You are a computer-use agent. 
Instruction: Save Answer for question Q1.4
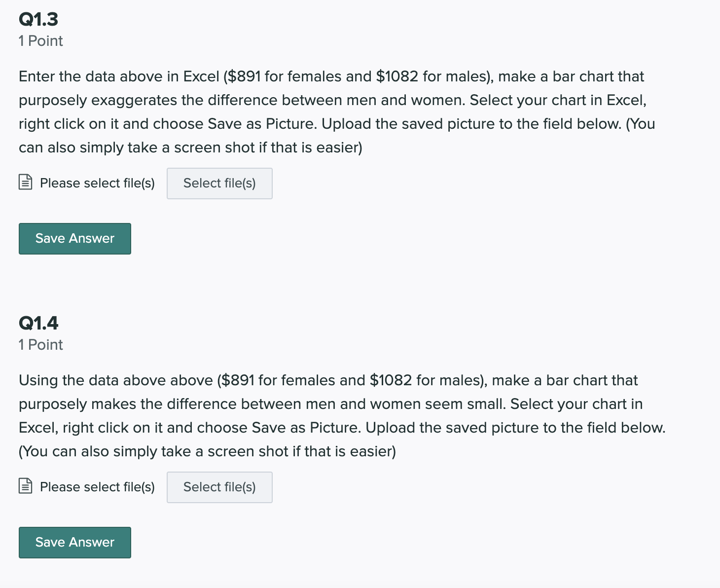point(74,542)
